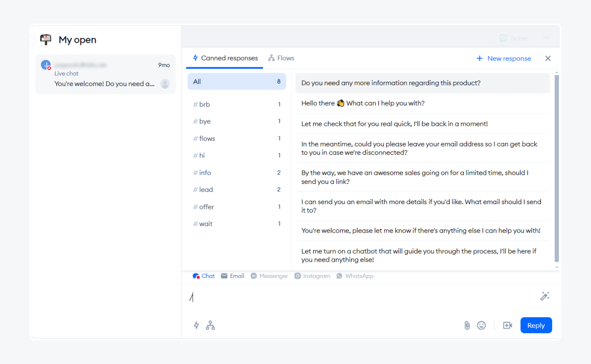591x364 pixels.
Task: Click the paperclip attachment icon
Action: (467, 325)
